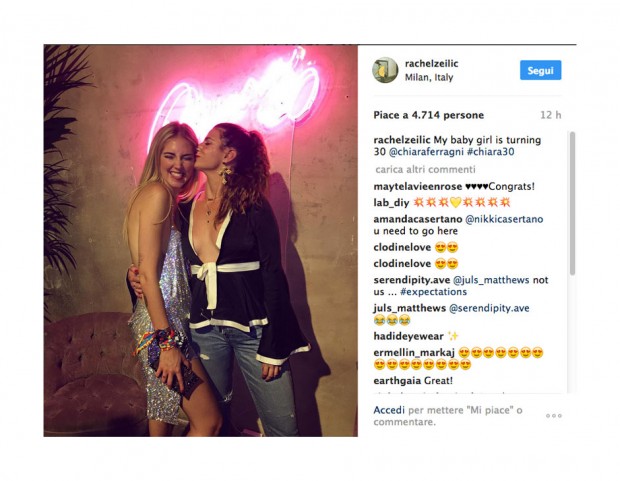Click the Accedi login link
The image size is (620, 481).
pos(389,410)
